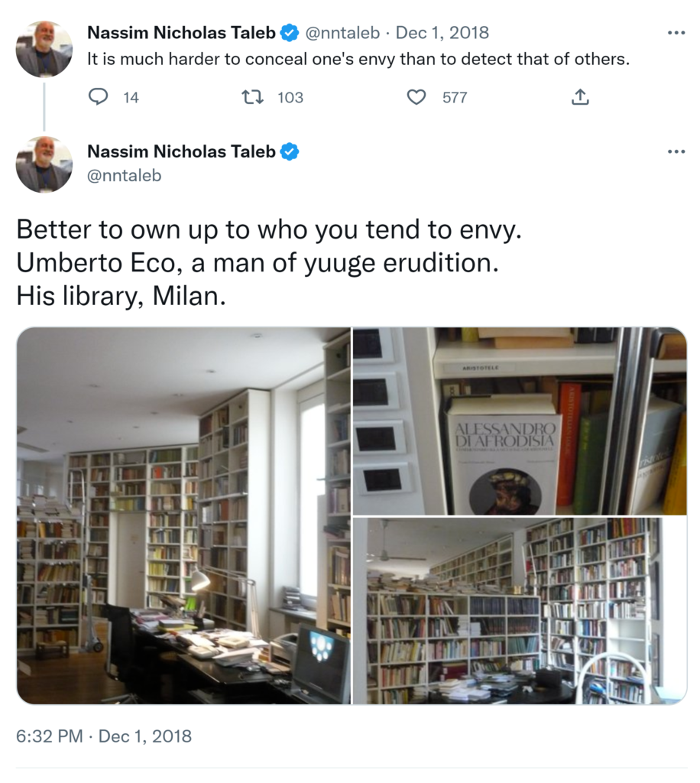Click the Nassim Nicholas Taleb name on second tweet
700x783 pixels.
[181, 151]
